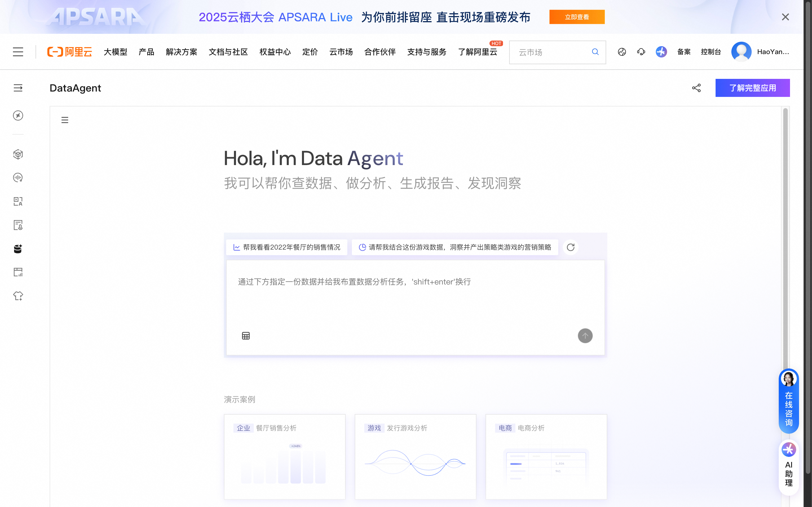Expand the left sidebar navigation
Image resolution: width=812 pixels, height=507 pixels.
[18, 88]
